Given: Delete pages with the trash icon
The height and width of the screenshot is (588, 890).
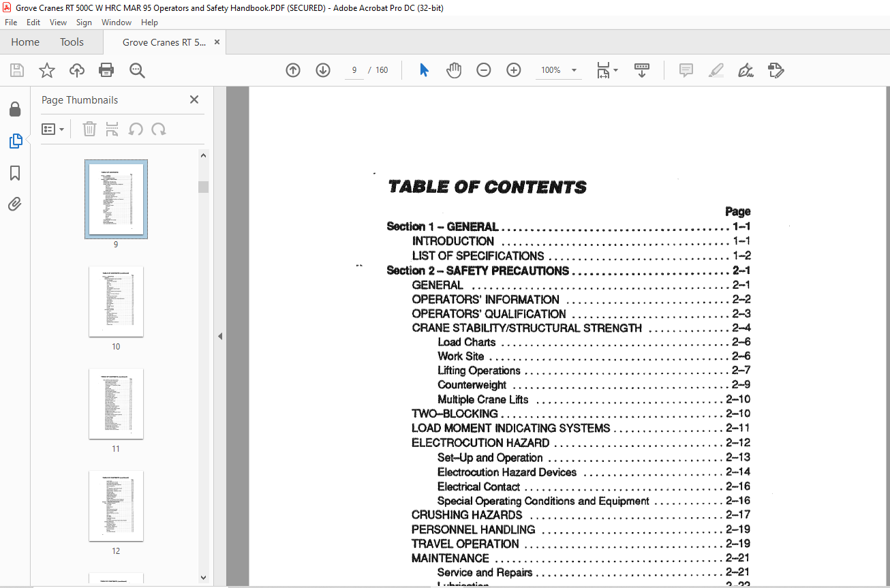Looking at the screenshot, I should pos(89,129).
